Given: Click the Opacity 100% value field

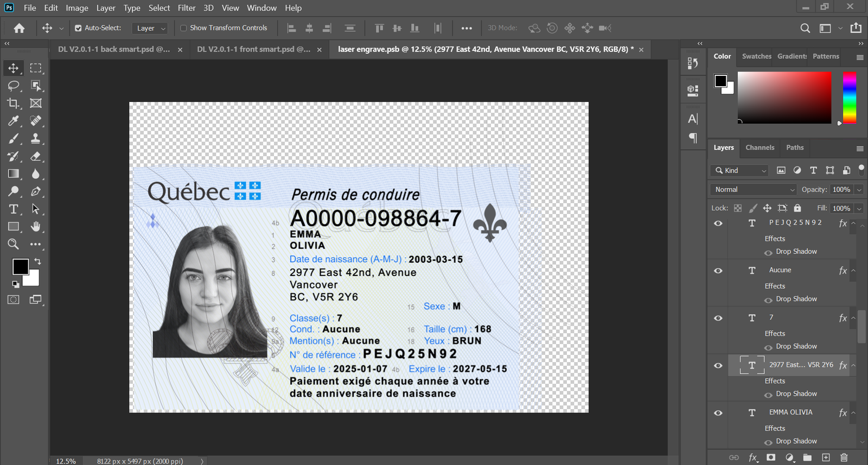Looking at the screenshot, I should point(841,190).
